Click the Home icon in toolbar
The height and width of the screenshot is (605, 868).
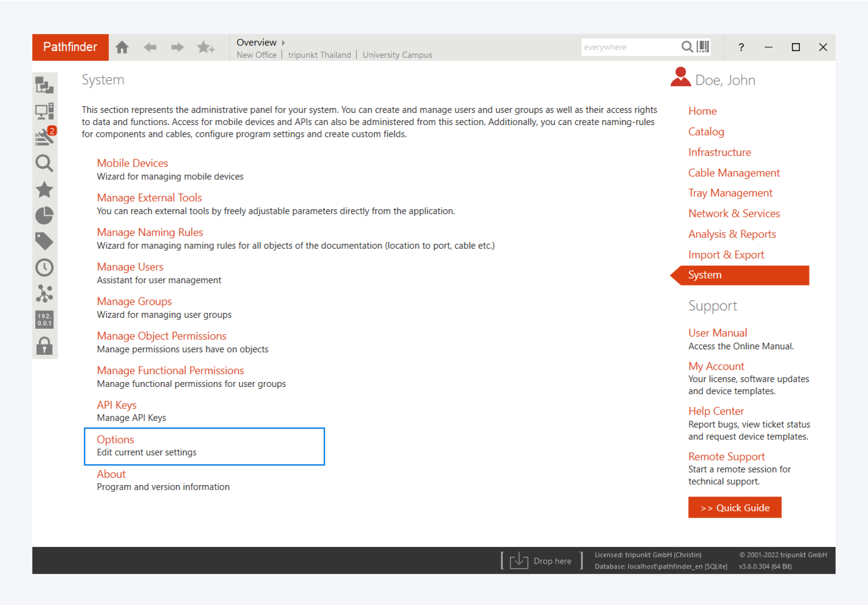(122, 47)
